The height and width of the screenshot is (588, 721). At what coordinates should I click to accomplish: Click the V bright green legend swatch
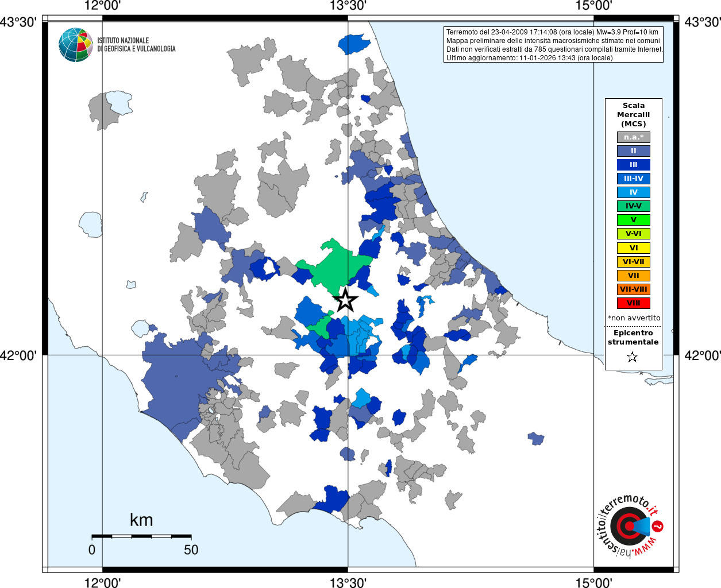[633, 220]
